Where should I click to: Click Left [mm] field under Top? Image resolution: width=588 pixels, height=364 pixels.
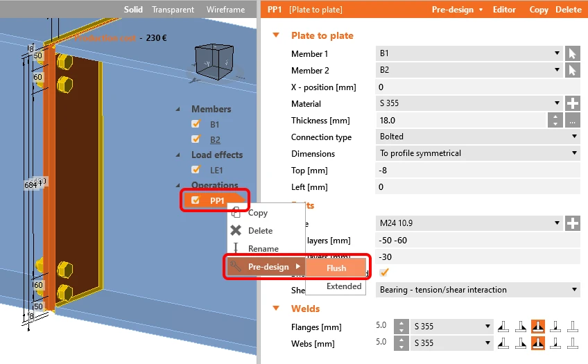(478, 187)
